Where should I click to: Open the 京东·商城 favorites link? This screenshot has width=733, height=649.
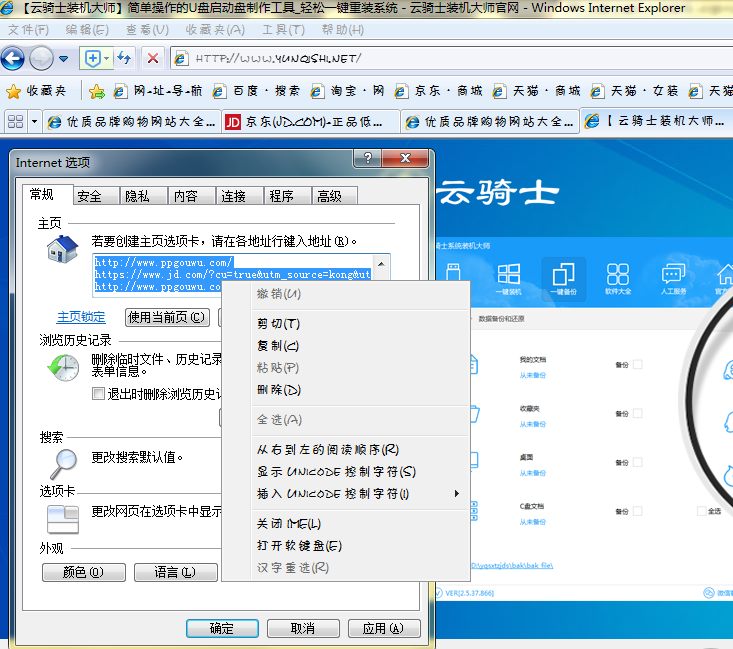tap(438, 91)
